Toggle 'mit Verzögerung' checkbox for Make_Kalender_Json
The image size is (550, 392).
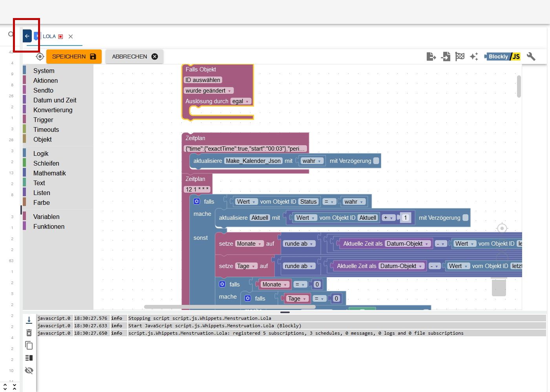coord(376,160)
